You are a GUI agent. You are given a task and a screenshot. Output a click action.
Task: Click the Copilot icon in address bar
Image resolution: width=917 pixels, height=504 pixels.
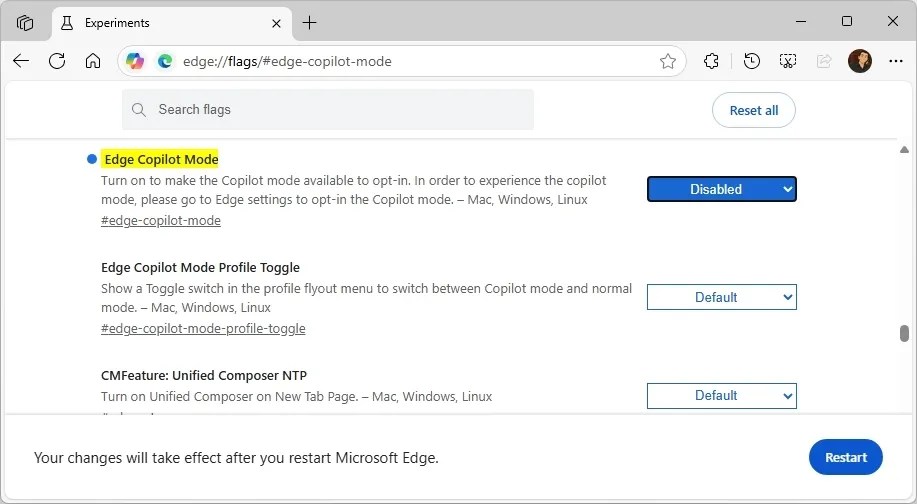[x=135, y=61]
